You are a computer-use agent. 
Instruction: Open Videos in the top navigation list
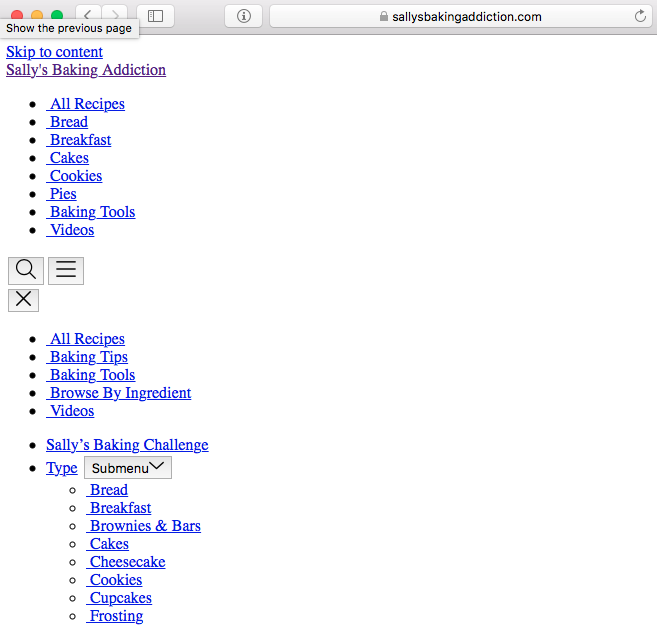tap(70, 230)
